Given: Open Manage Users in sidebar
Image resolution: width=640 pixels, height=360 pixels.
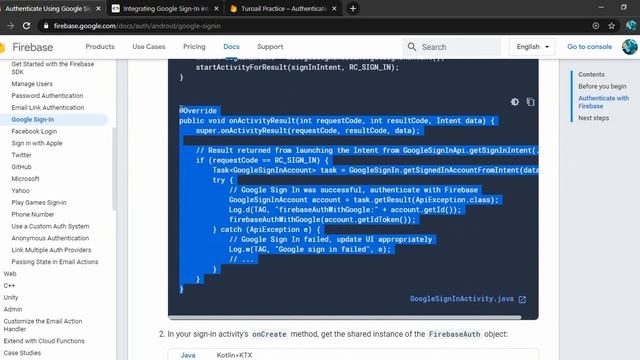Looking at the screenshot, I should coord(32,84).
